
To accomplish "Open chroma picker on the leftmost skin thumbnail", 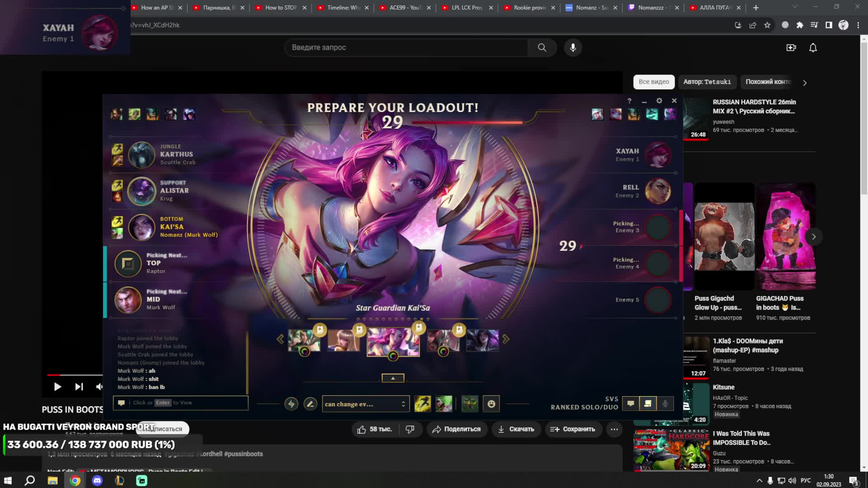I will (x=304, y=352).
